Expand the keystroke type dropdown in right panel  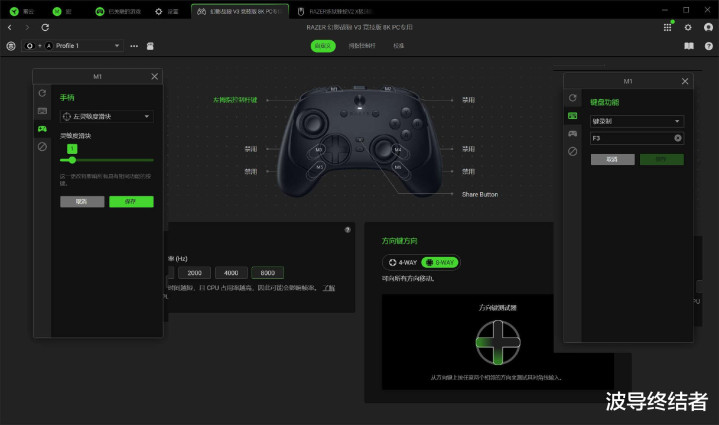(x=637, y=121)
